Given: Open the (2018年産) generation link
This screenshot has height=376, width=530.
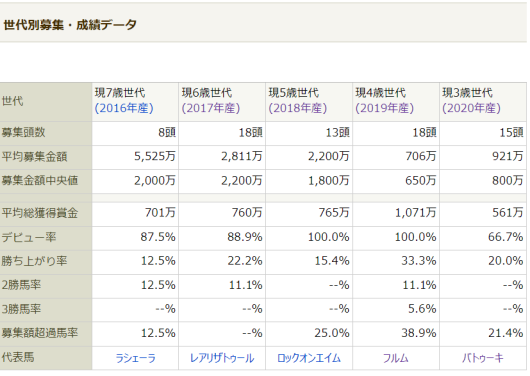Looking at the screenshot, I should click(298, 108).
